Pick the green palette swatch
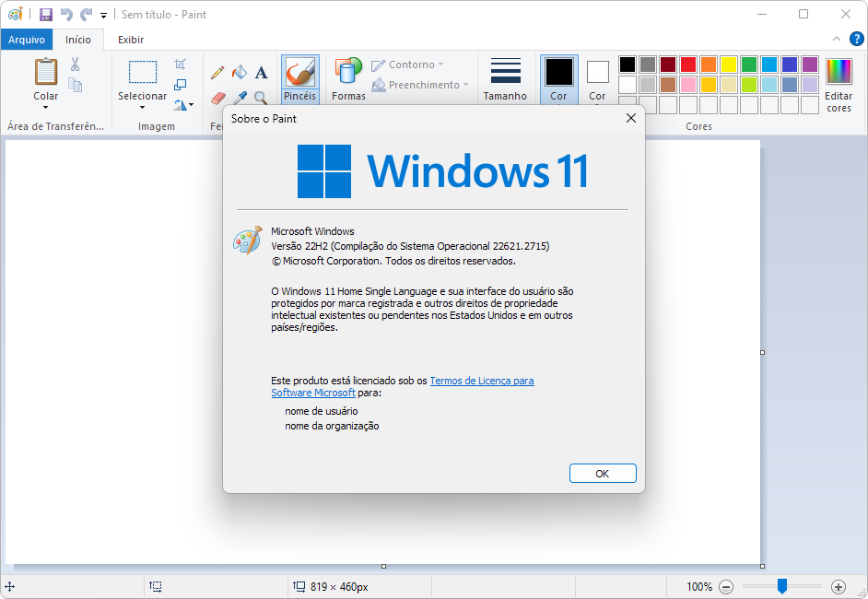Image resolution: width=868 pixels, height=599 pixels. click(x=749, y=65)
